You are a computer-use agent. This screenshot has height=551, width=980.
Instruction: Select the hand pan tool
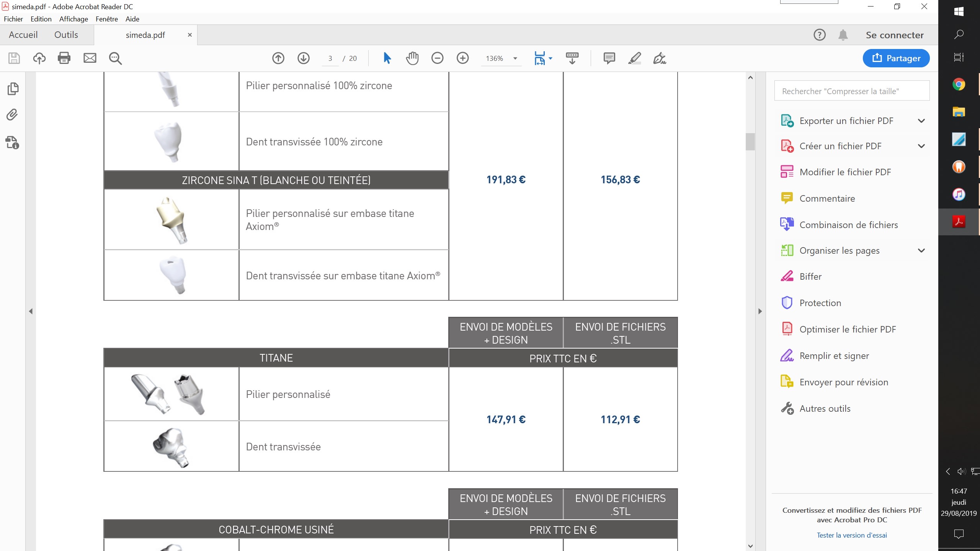[412, 58]
